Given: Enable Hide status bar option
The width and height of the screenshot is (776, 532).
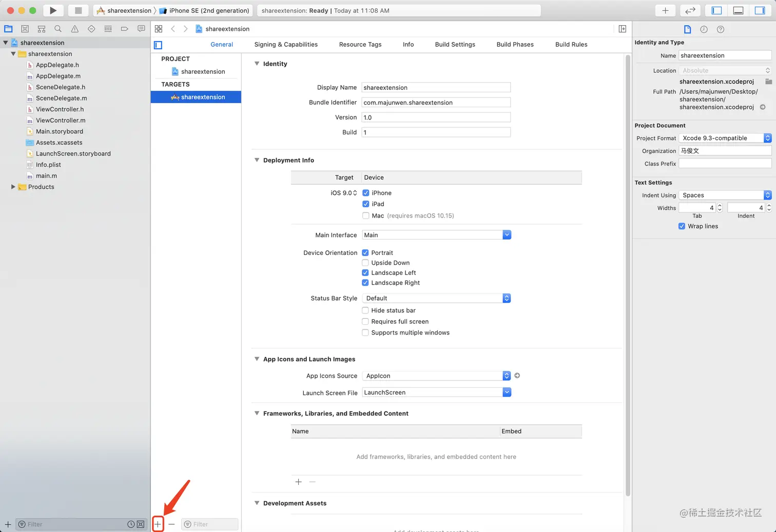Looking at the screenshot, I should click(x=365, y=310).
